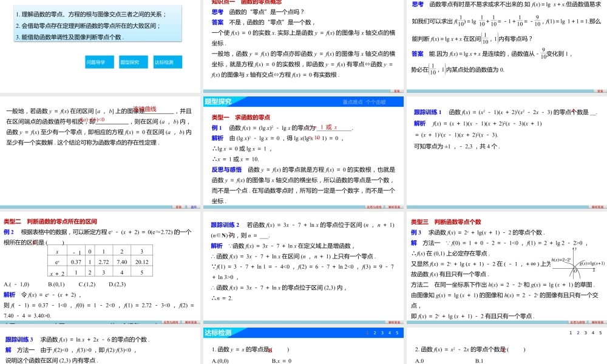Click the 答案 tag on the 思考 slide
This screenshot has width=607, height=364.
pos(599,90)
